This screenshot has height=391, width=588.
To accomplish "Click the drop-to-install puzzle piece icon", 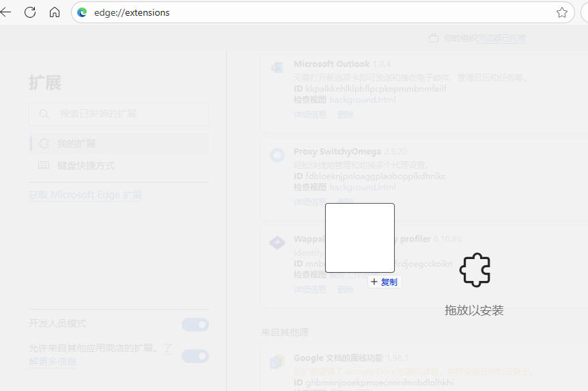I will point(475,270).
